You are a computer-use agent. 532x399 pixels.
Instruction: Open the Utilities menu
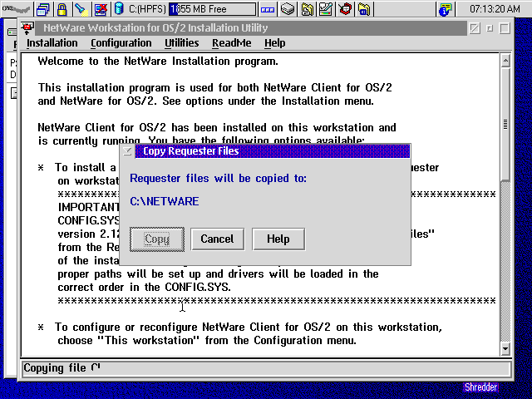181,43
